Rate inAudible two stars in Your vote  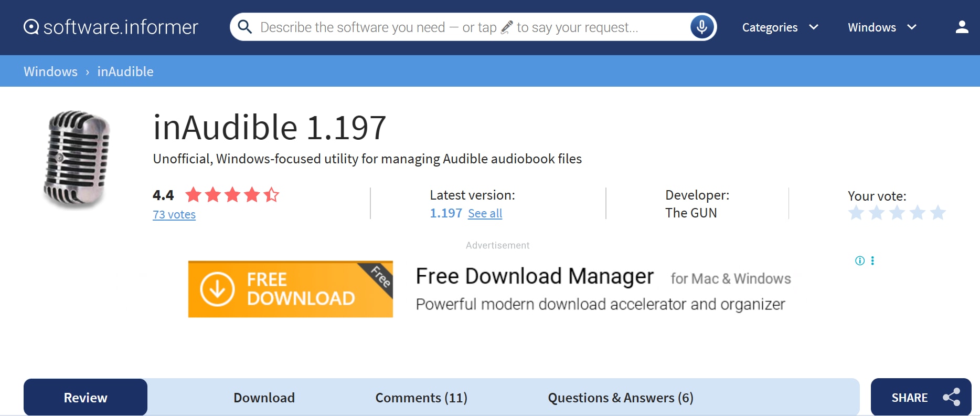(877, 213)
